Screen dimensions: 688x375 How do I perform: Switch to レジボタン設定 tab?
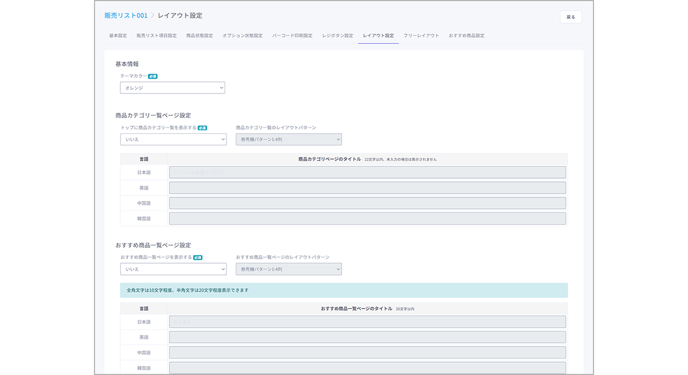pyautogui.click(x=337, y=36)
